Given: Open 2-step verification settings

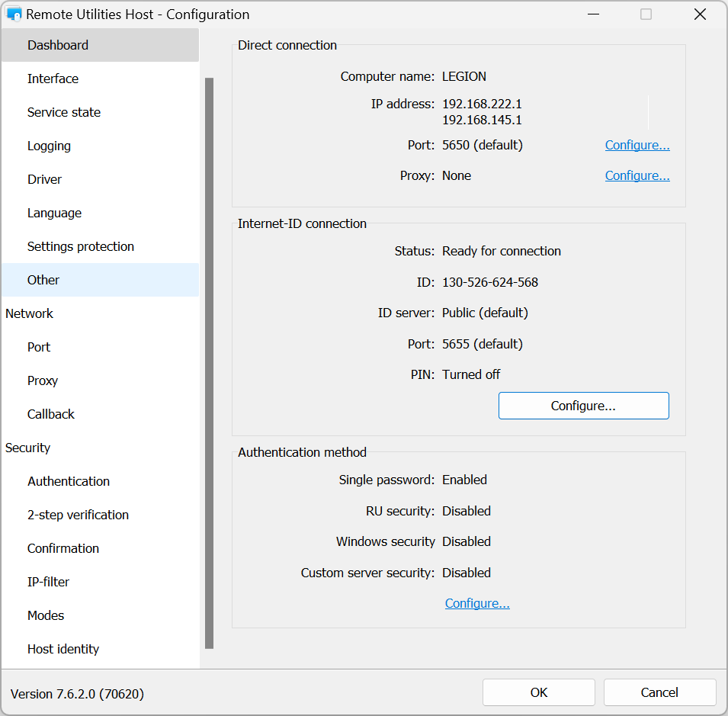Looking at the screenshot, I should (78, 515).
